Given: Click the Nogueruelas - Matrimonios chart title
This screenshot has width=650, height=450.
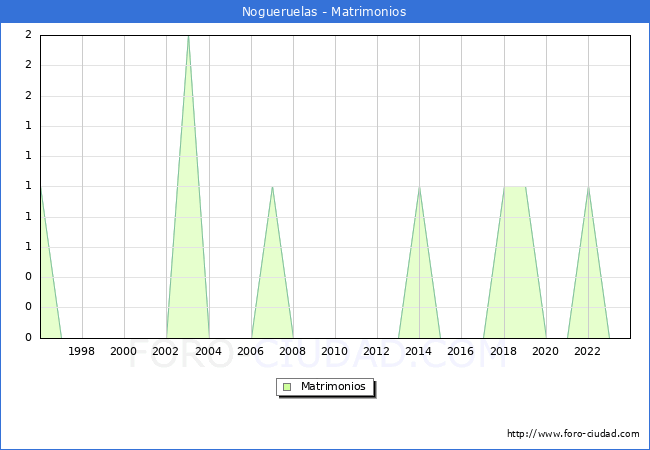Looking at the screenshot, I should [x=324, y=12].
